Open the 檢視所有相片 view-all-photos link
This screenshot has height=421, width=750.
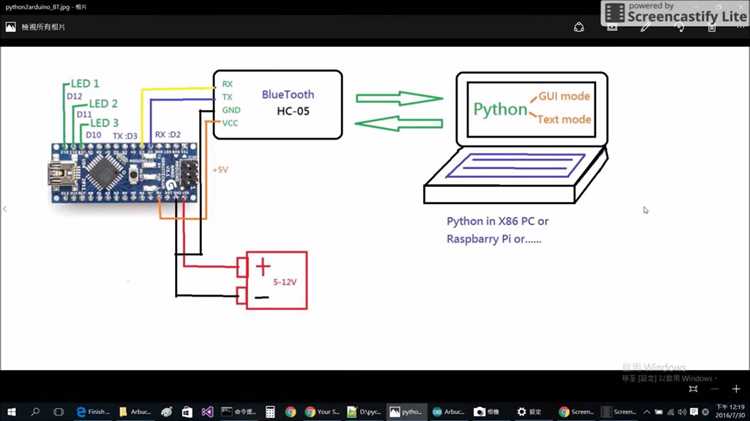(x=35, y=27)
